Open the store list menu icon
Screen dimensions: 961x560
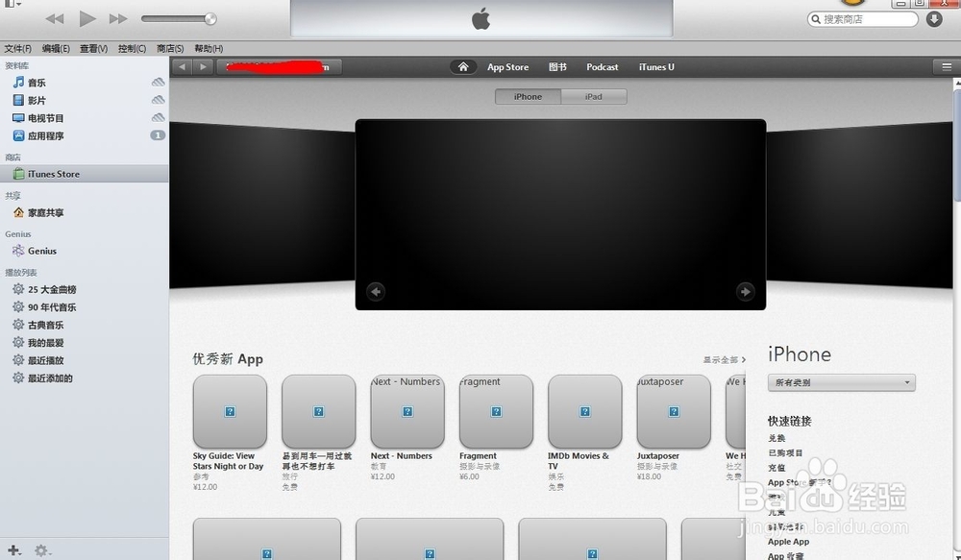pos(947,67)
